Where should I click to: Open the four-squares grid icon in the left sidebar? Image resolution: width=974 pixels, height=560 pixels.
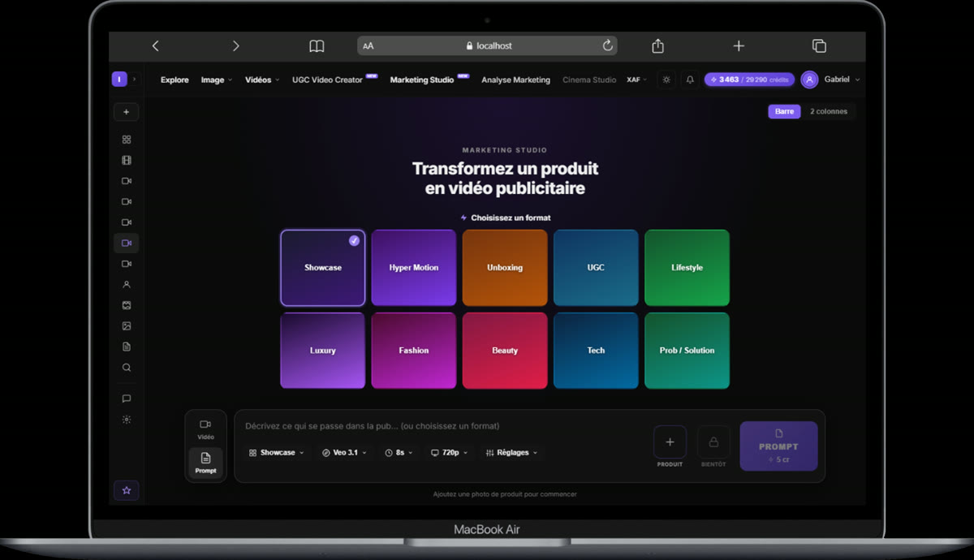click(x=127, y=140)
